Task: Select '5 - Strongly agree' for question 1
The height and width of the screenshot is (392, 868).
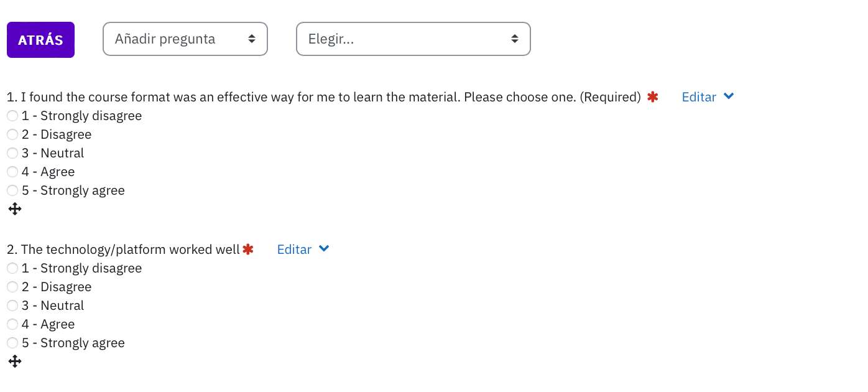Action: (12, 190)
